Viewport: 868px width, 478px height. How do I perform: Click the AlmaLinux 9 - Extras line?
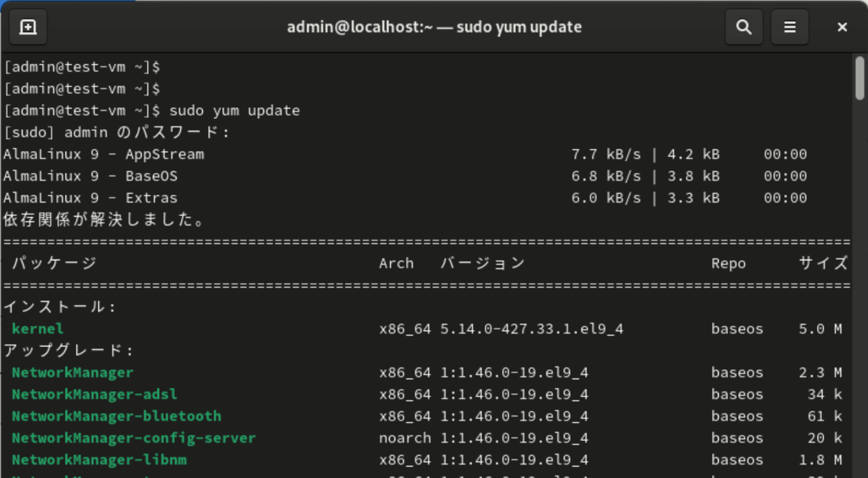pos(405,198)
